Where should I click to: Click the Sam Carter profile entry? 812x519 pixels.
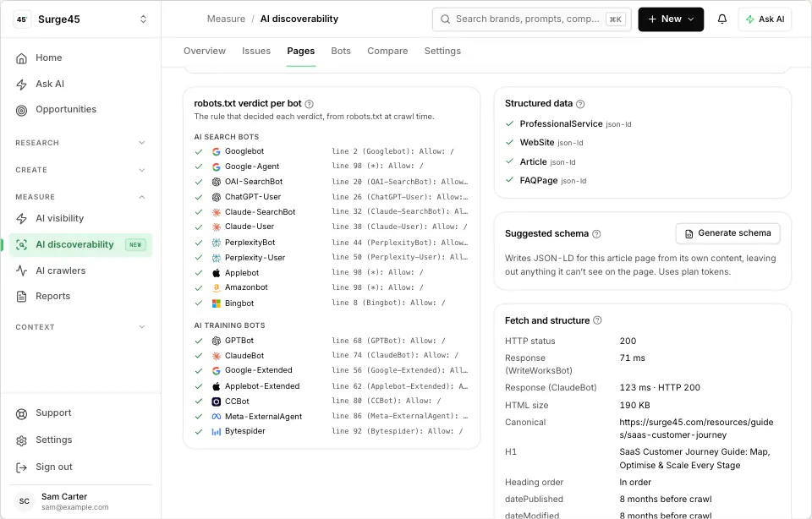pos(80,501)
